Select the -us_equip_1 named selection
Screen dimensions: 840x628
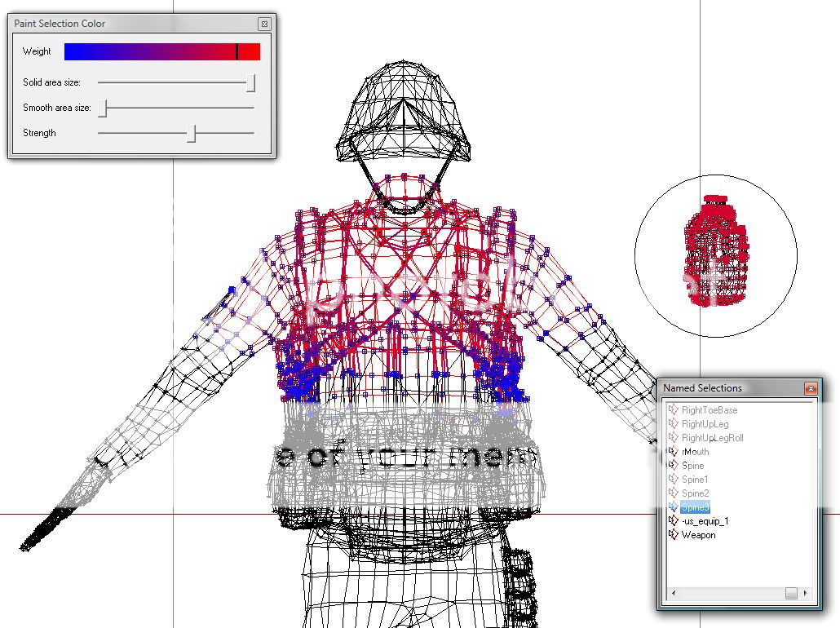[x=705, y=521]
